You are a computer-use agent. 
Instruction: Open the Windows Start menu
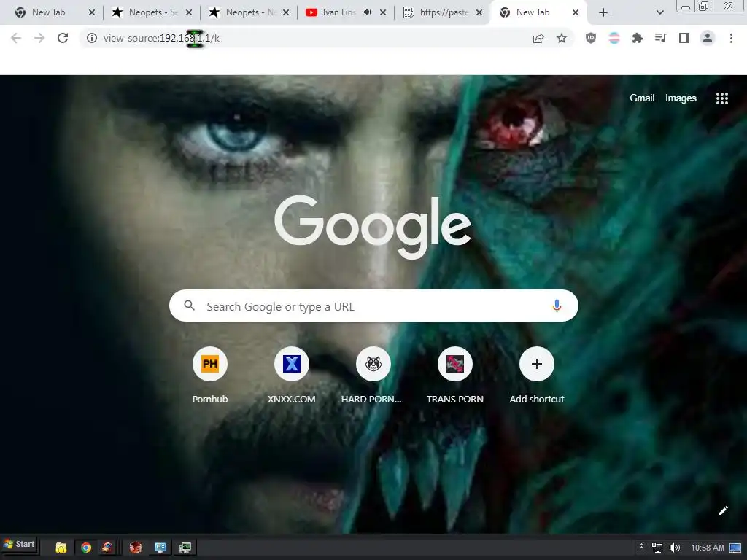pyautogui.click(x=20, y=544)
